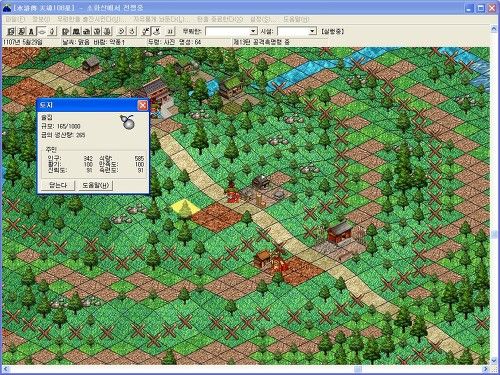The image size is (500, 375).
Task: Click the vertical scrollbar down arrow
Action: tap(494, 361)
